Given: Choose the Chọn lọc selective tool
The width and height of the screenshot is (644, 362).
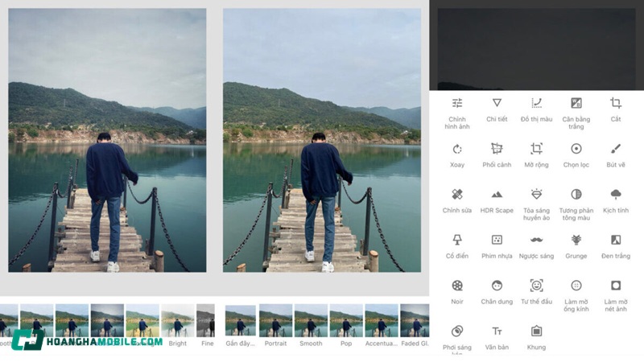Looking at the screenshot, I should 576,155.
